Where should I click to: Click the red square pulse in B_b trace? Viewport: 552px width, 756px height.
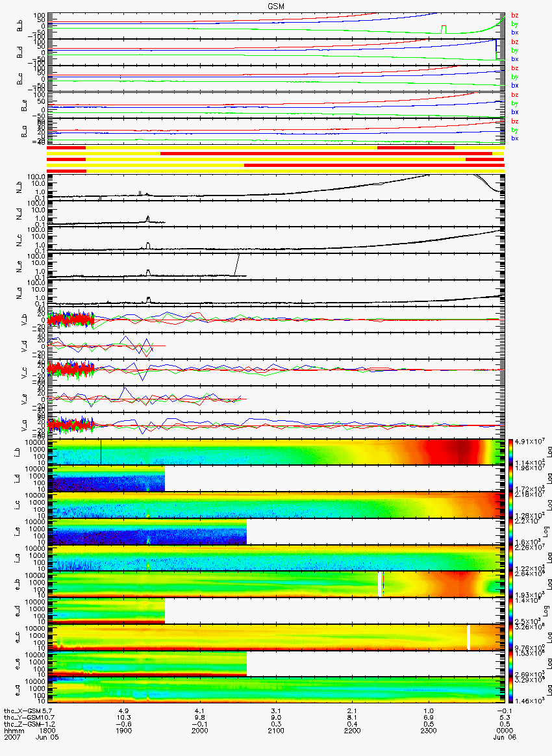[444, 29]
